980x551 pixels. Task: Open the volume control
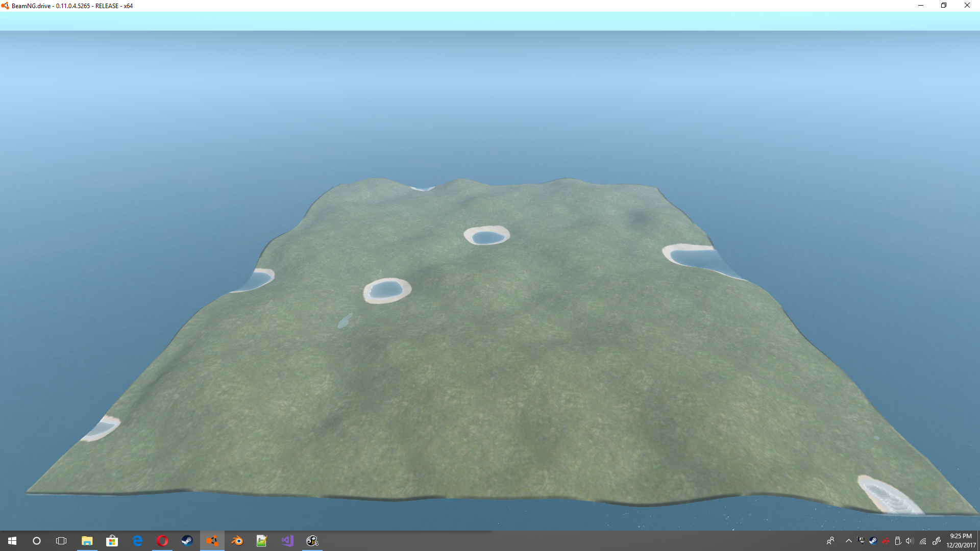(910, 541)
